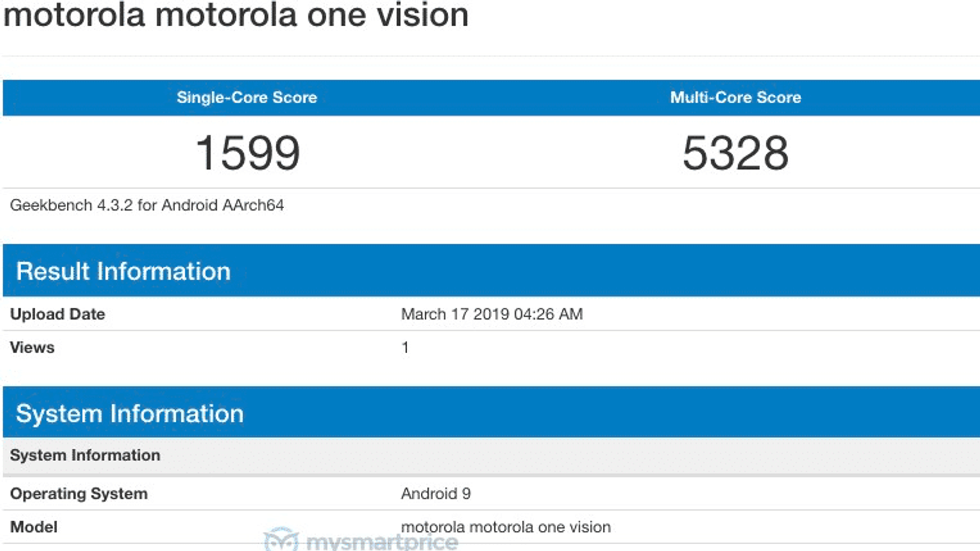Click the gray System Information subheader row

click(x=85, y=455)
